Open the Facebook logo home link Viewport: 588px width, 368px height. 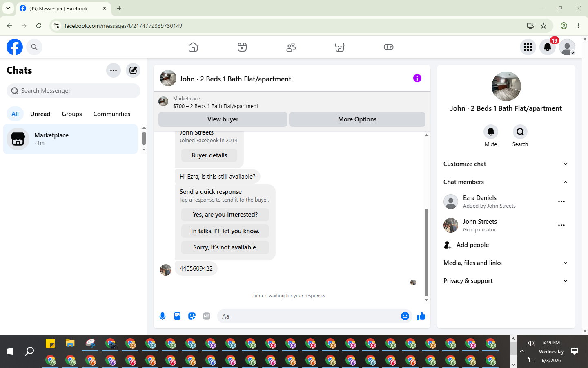(x=15, y=47)
